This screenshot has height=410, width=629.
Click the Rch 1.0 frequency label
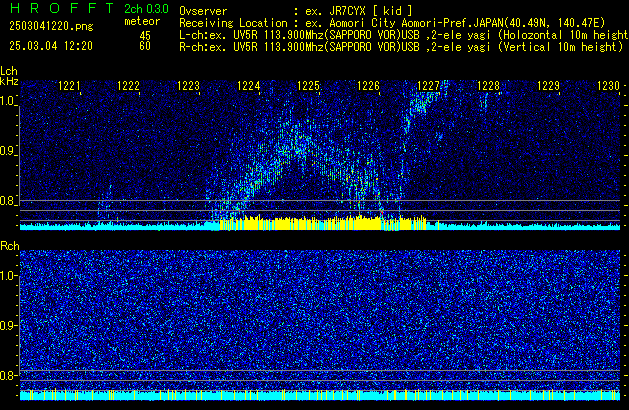[x=8, y=276]
